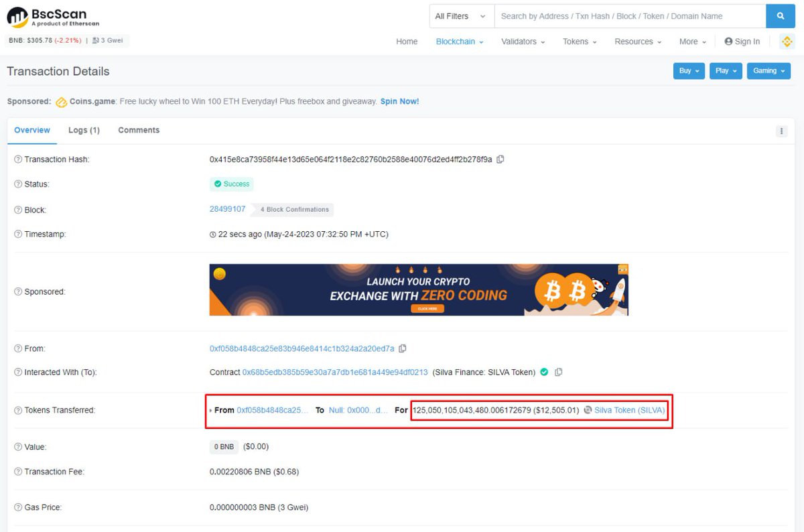The height and width of the screenshot is (532, 804).
Task: Click the search input field
Action: point(630,16)
